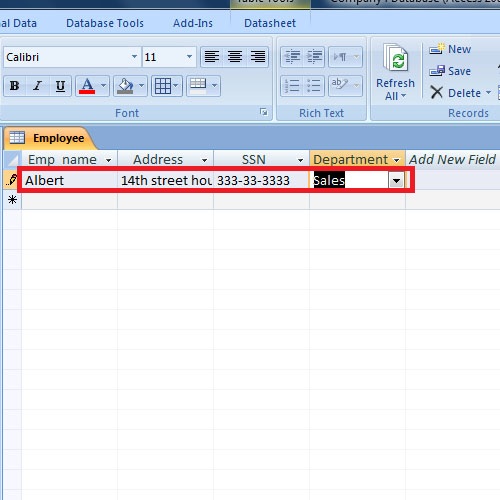Click the Decrease List Level icon
This screenshot has height=500, width=500.
pos(292,57)
